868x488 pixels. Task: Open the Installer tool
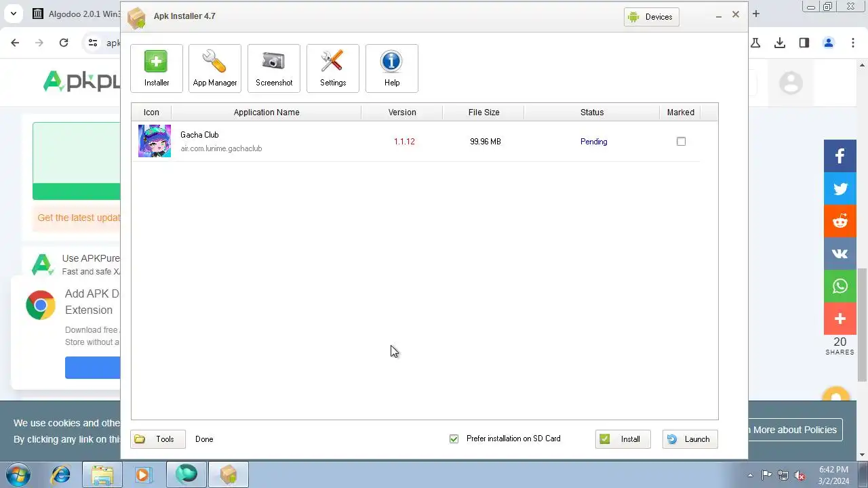click(x=157, y=68)
